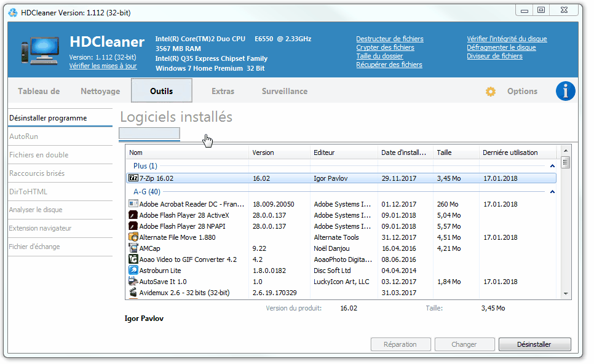Click the Adobe Flash Player 28 ActiveX icon
Screen dimensions: 594x364
click(x=133, y=215)
